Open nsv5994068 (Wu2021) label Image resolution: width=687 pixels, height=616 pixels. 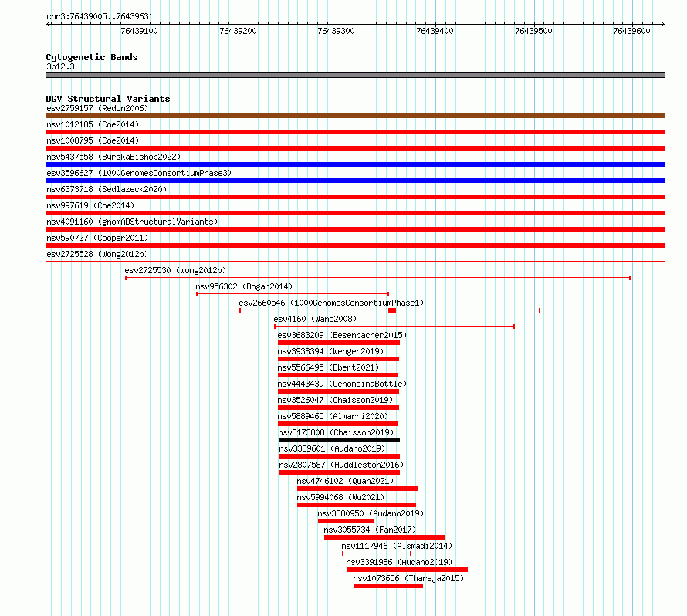click(x=340, y=497)
